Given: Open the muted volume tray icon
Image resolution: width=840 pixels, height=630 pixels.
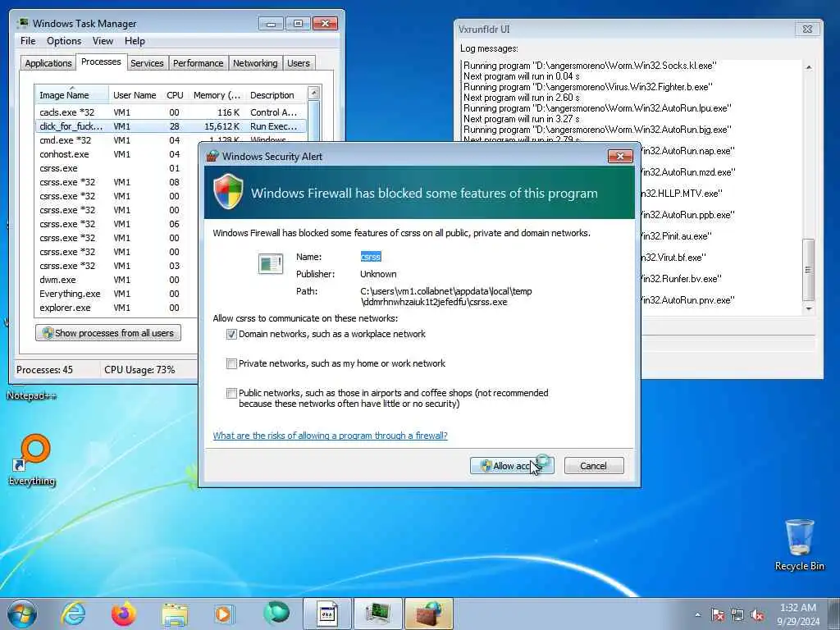Looking at the screenshot, I should pos(757,615).
